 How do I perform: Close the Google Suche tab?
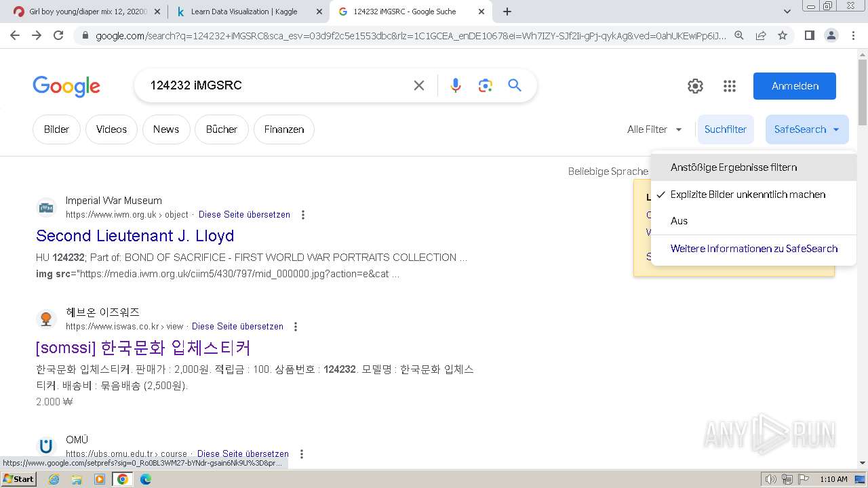click(x=481, y=12)
